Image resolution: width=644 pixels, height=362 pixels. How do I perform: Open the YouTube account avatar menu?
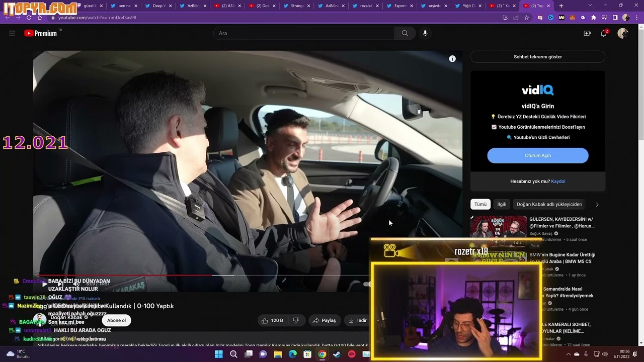[622, 33]
